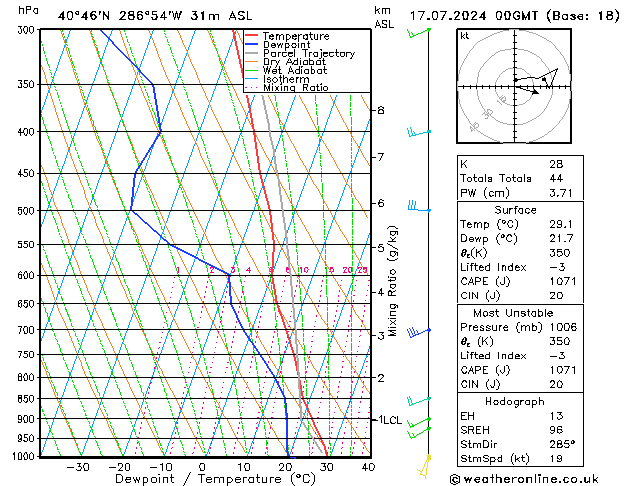Click the '850' pressure level label
The width and height of the screenshot is (629, 486).
[28, 399]
